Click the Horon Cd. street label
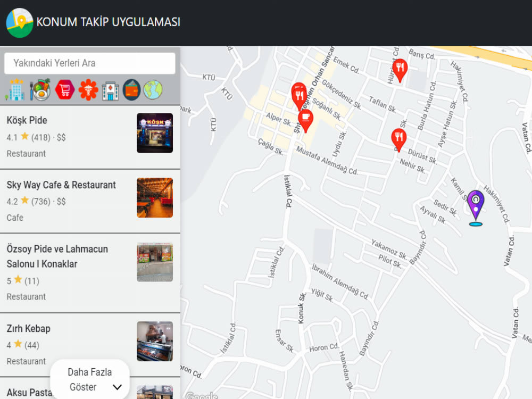The image size is (532, 399). 324,347
